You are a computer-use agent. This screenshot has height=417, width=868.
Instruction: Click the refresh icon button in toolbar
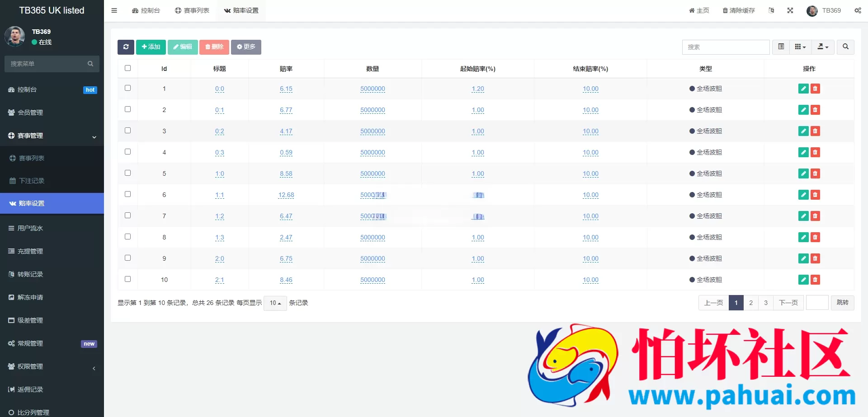(126, 47)
